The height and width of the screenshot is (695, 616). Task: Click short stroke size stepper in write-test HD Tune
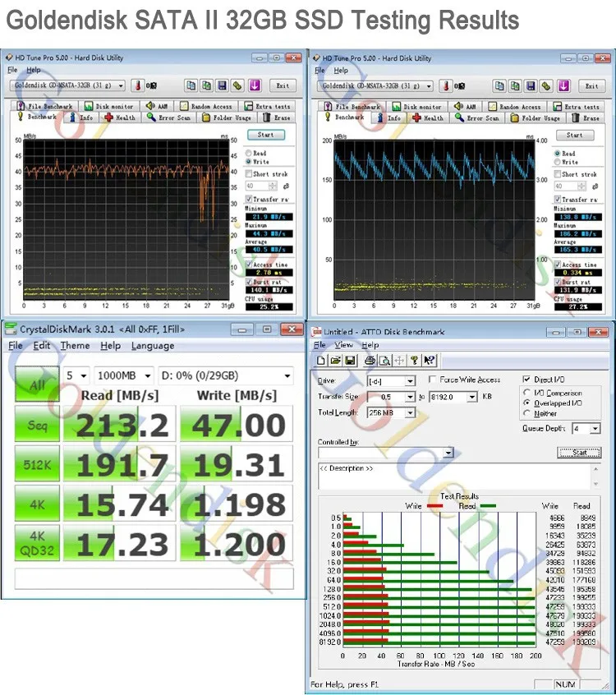(273, 186)
